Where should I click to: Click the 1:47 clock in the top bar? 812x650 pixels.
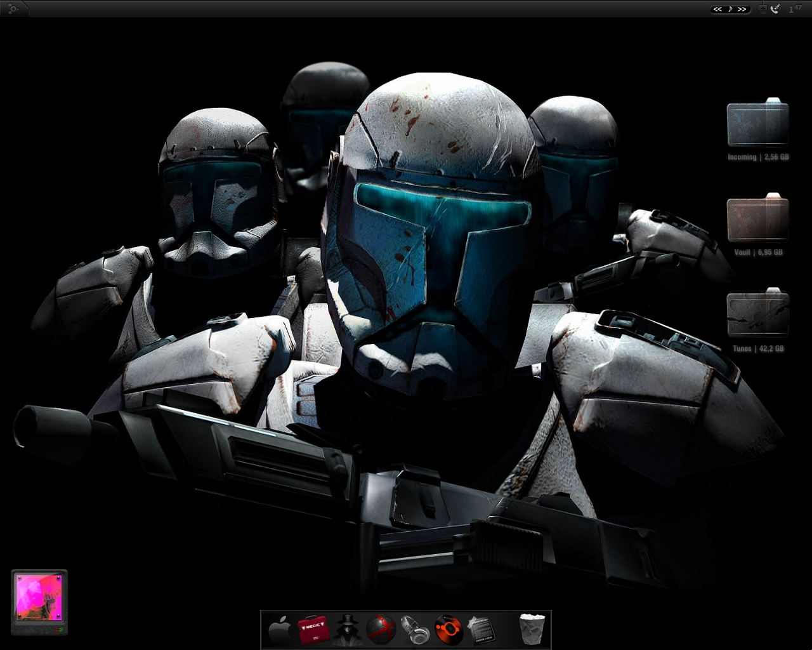[x=794, y=9]
